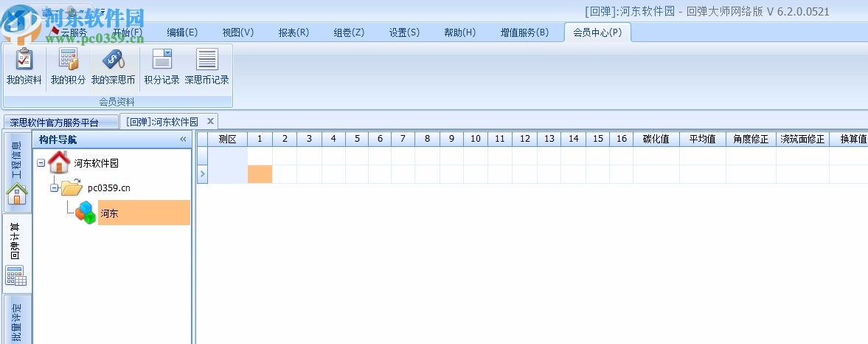
Task: Click the current row indicator arrow
Action: (202, 174)
